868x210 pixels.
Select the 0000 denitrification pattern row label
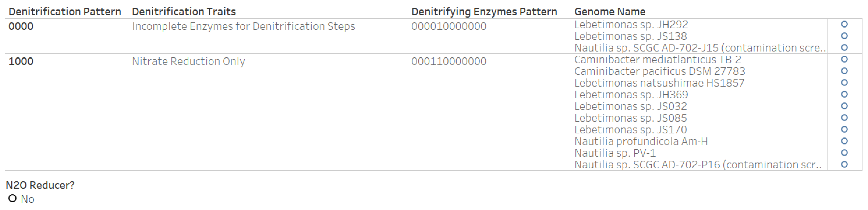(21, 26)
